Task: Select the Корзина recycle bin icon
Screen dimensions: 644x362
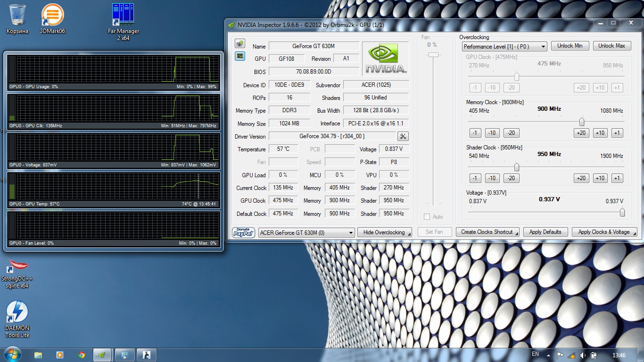Action: (17, 19)
